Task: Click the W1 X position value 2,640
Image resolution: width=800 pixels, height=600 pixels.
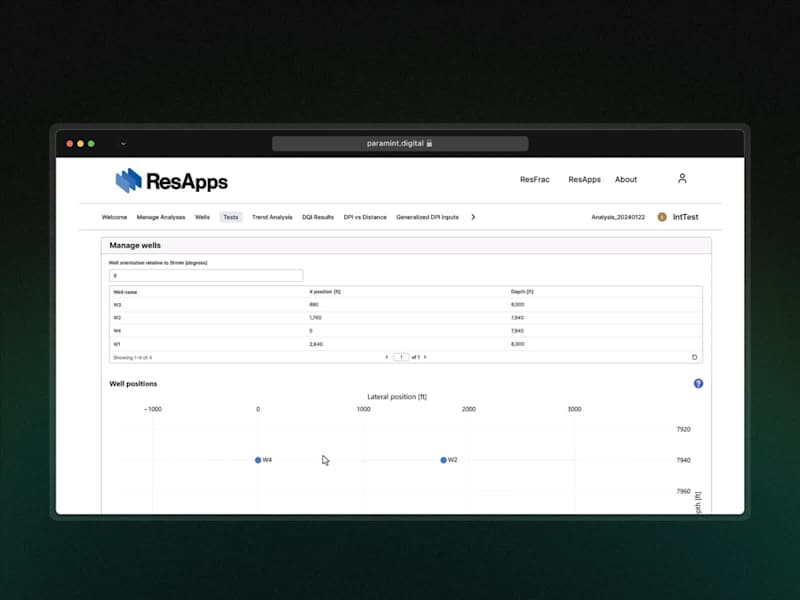Action: coord(316,344)
